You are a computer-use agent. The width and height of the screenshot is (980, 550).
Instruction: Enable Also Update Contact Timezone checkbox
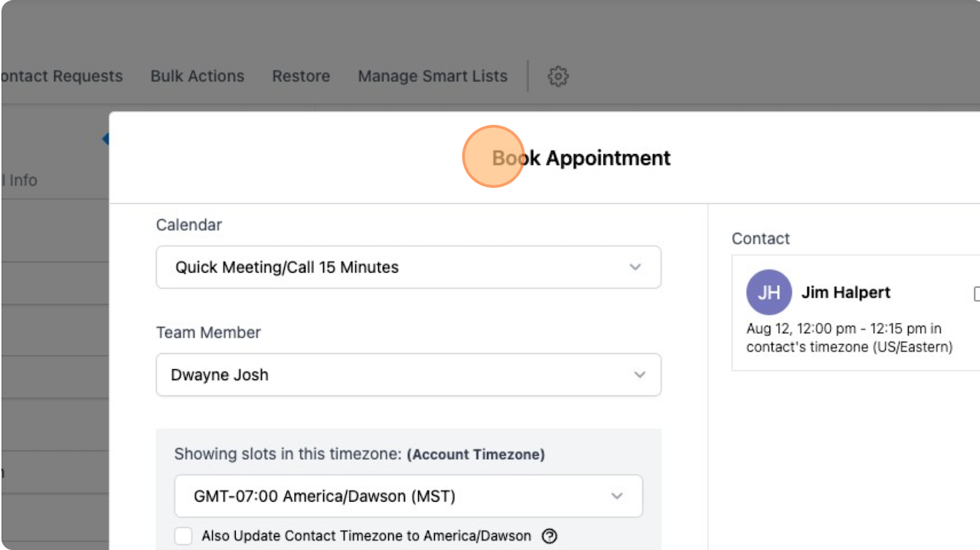click(x=184, y=536)
